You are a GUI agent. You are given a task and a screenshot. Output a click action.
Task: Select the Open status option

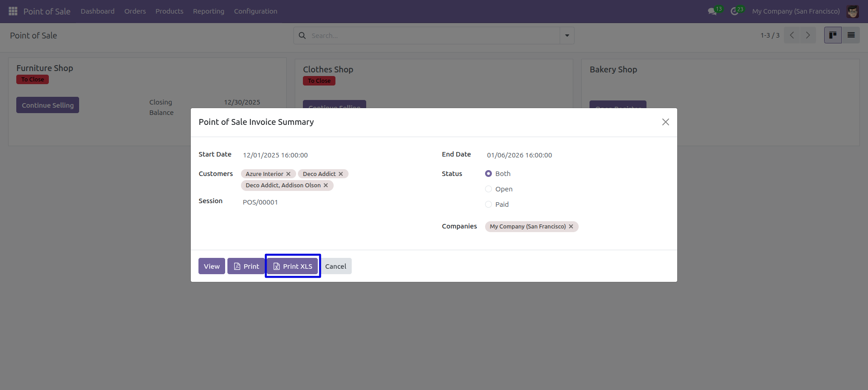488,189
